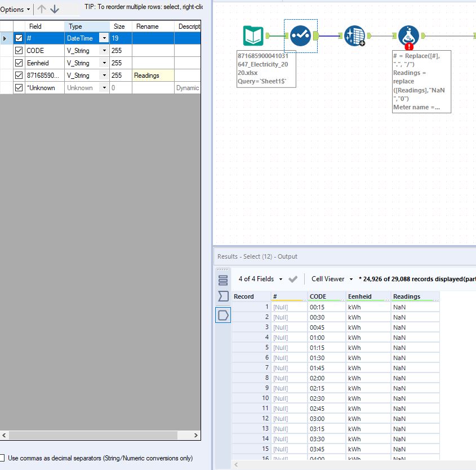
Task: Enable Use commas as decimal separators
Action: click(3, 458)
